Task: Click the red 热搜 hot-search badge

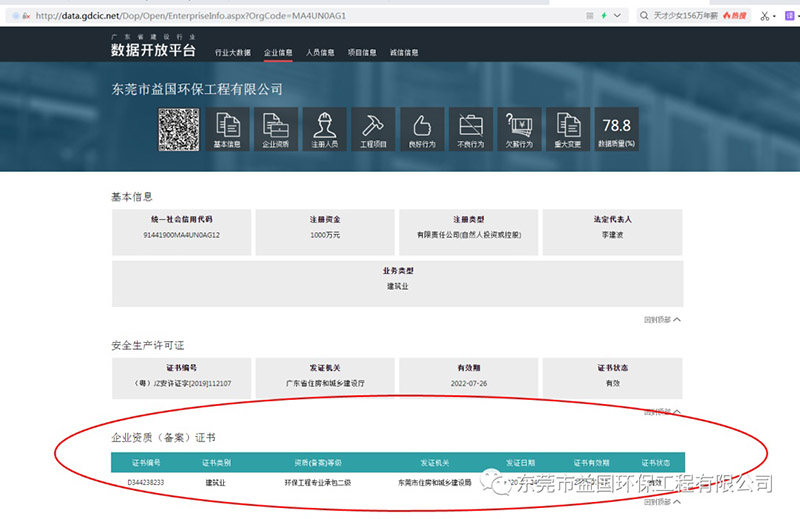Action: 735,16
